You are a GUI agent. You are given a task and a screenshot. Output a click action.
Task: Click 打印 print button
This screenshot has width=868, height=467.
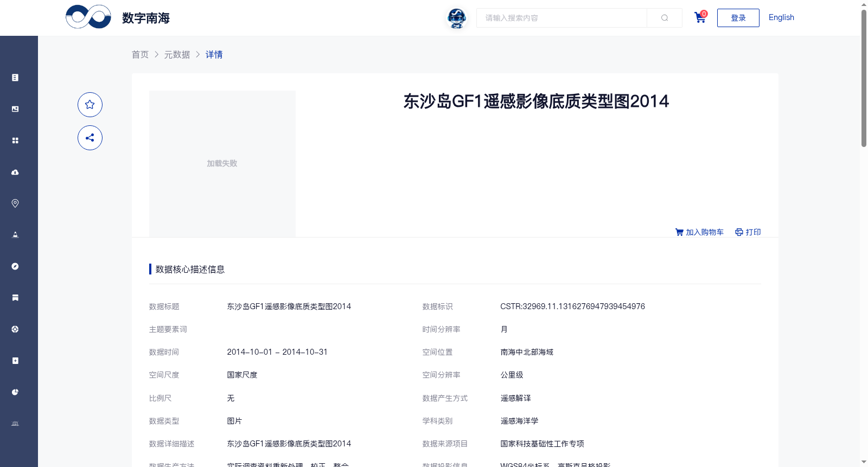tap(748, 232)
